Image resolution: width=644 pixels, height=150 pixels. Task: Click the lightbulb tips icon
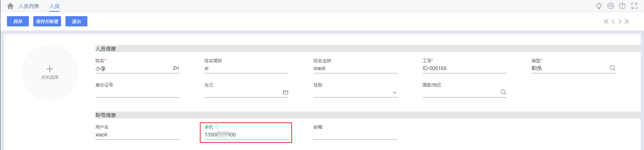(x=599, y=6)
